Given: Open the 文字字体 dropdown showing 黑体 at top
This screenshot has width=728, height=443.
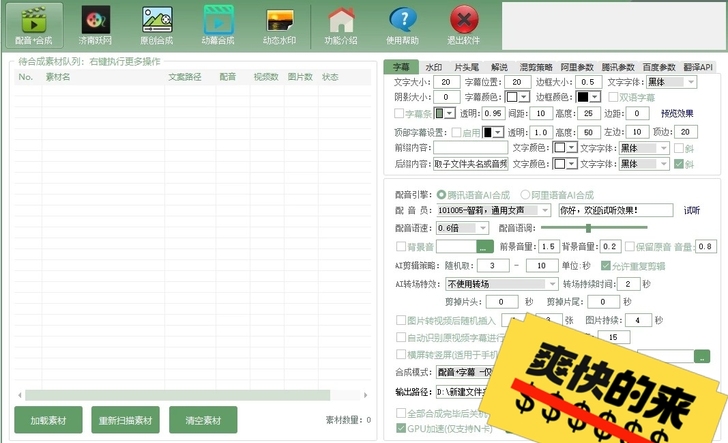Looking at the screenshot, I should (x=671, y=82).
